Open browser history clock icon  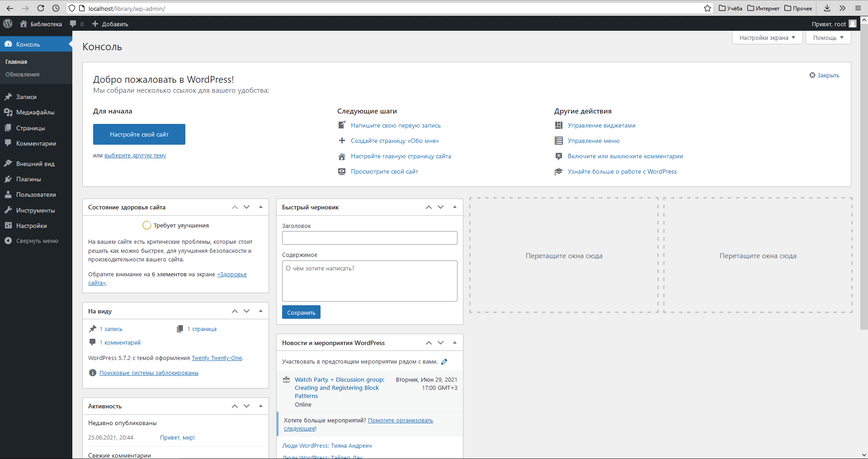tap(56, 8)
